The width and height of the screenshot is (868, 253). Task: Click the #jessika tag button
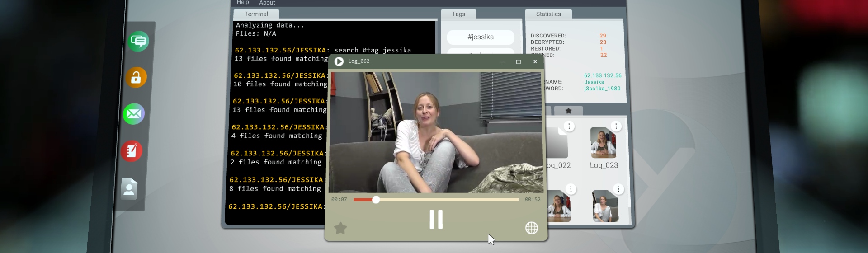pyautogui.click(x=481, y=37)
